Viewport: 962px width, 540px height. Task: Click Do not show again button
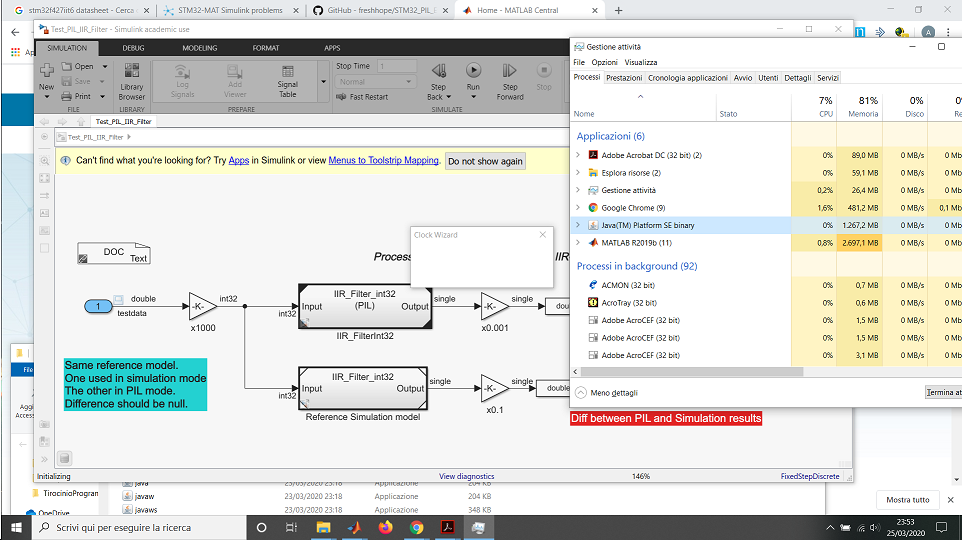485,161
